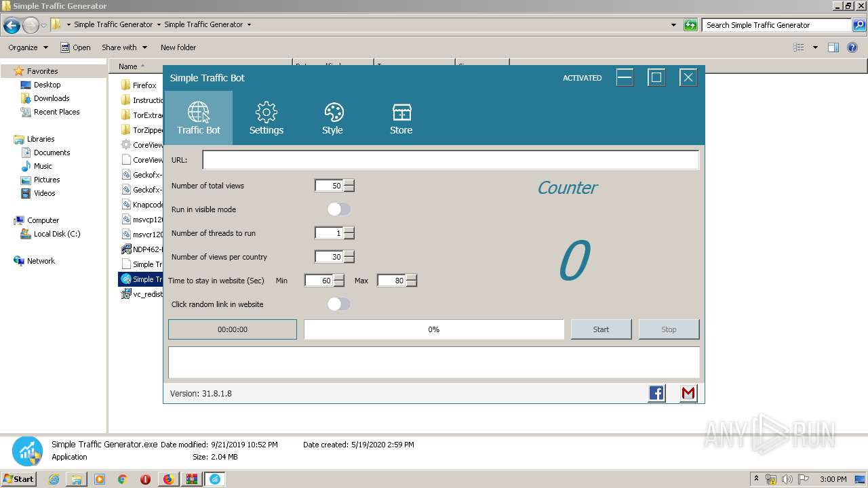Increase the Number of total views
Screen dimensions: 868x488
click(x=349, y=183)
